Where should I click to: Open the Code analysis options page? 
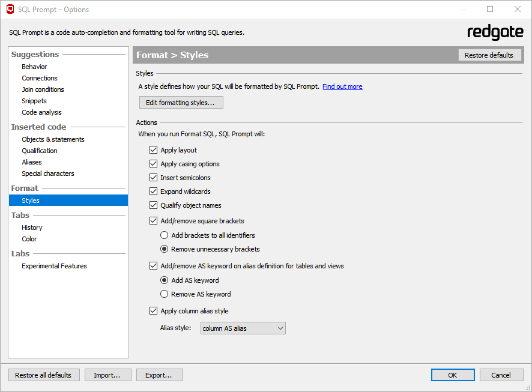(x=42, y=112)
